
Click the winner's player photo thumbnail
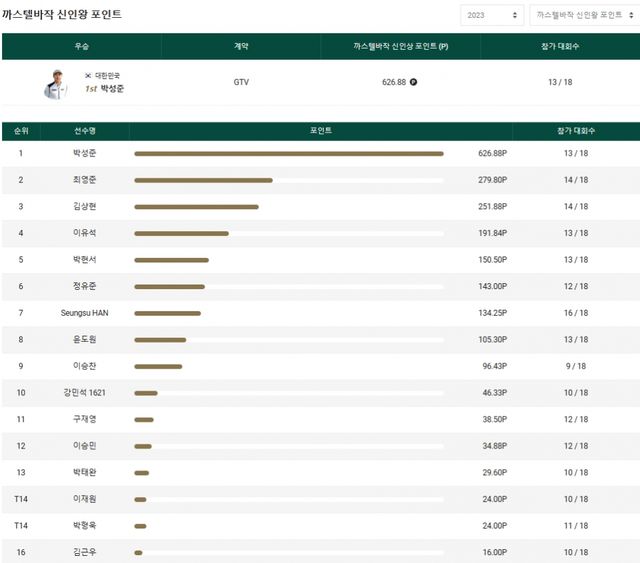pos(55,84)
